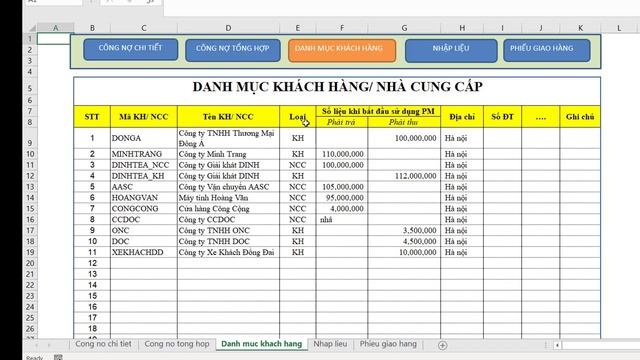The height and width of the screenshot is (360, 640).
Task: Click the Mã KH/ NCC header
Action: point(144,117)
